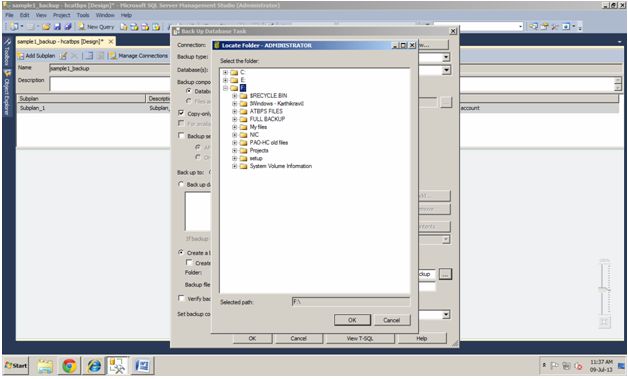Click the Save toolbar icon
The image size is (628, 379).
tap(57, 26)
